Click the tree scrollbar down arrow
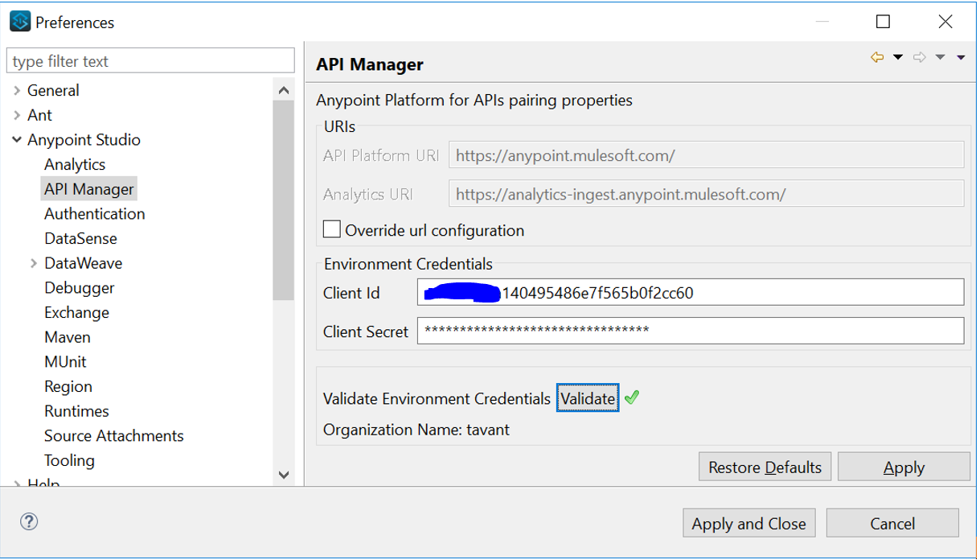This screenshot has width=980, height=560. click(283, 475)
